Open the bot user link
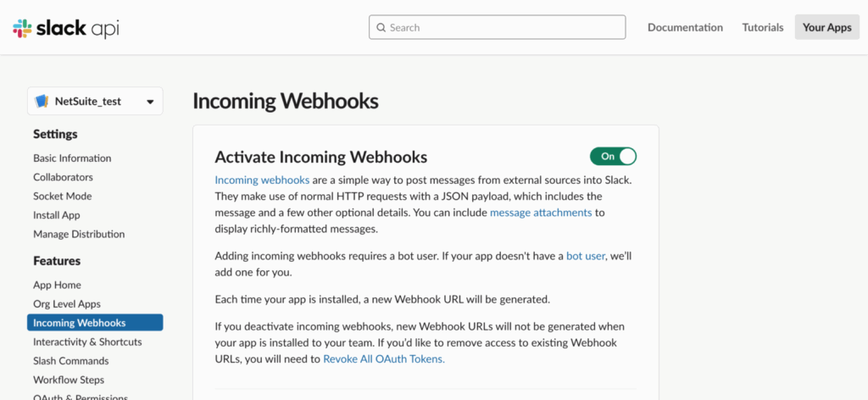The height and width of the screenshot is (400, 868). pyautogui.click(x=585, y=256)
